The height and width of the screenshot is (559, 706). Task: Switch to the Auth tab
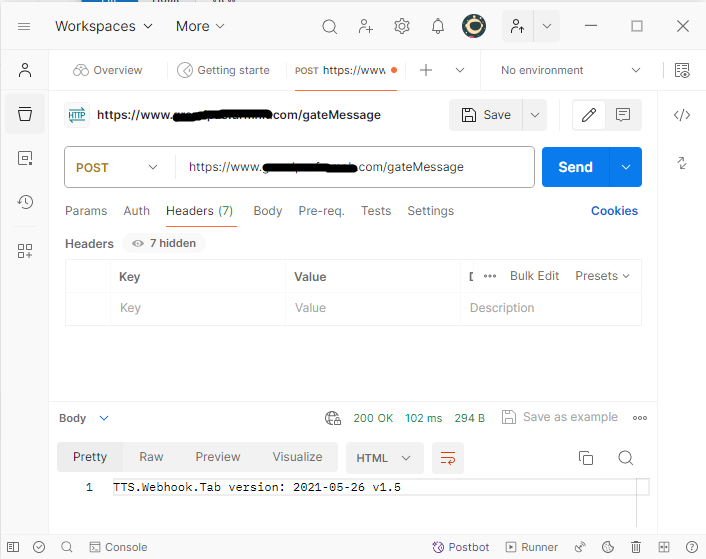pyautogui.click(x=136, y=211)
